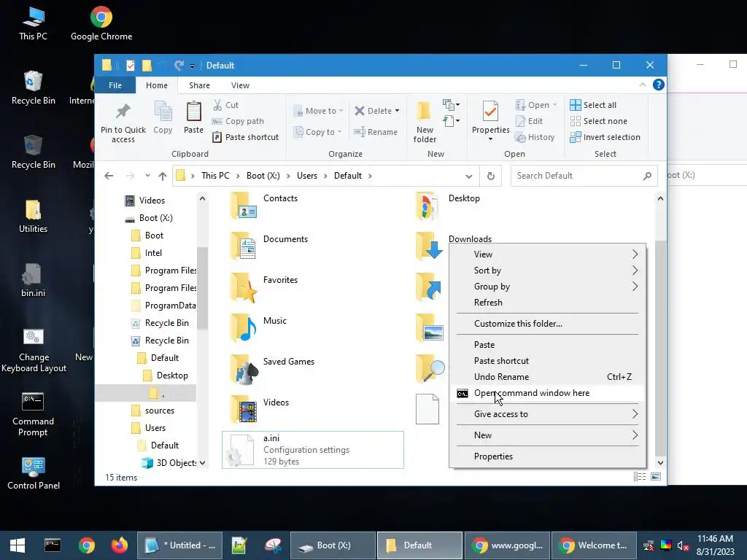The width and height of the screenshot is (747, 560).
Task: Click the Pin to Quick access icon
Action: tap(123, 112)
